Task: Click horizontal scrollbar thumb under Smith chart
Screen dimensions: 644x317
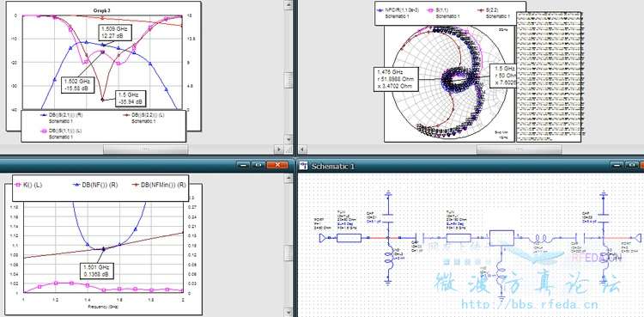Action: click(x=519, y=149)
